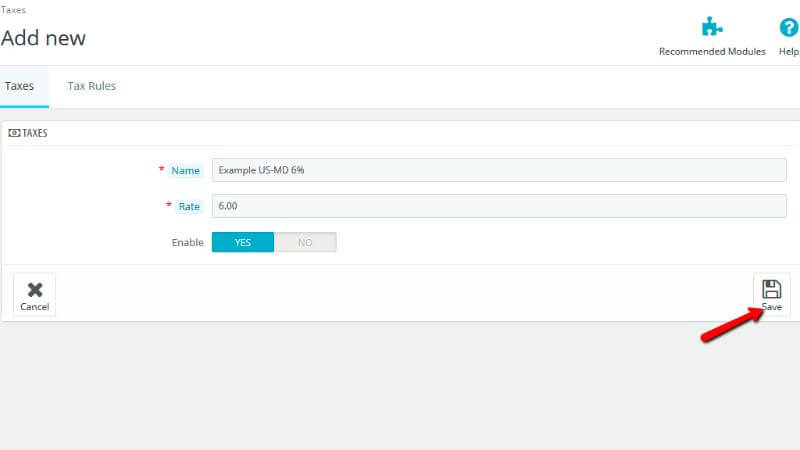Screen dimensions: 800x450
Task: Click the TAXES panel money icon
Action: [14, 133]
